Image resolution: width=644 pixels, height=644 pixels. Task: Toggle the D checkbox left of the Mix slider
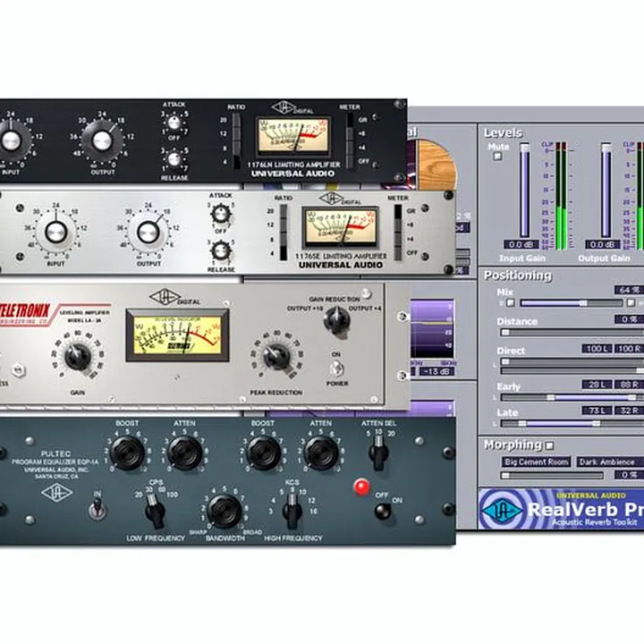tap(511, 302)
